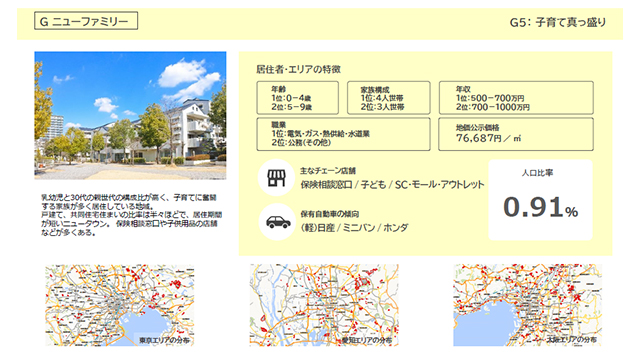Open the 東京エリアの分布 map
Image resolution: width=640 pixels, height=360 pixels.
coord(120,305)
